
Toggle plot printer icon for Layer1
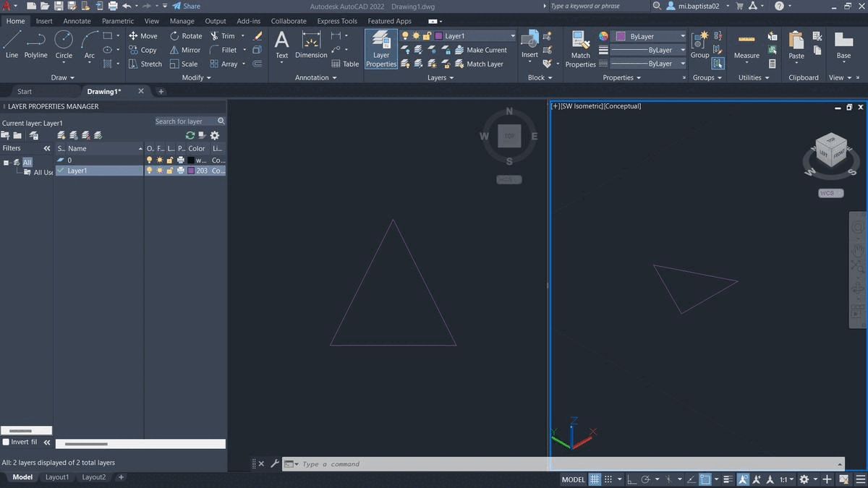click(180, 171)
